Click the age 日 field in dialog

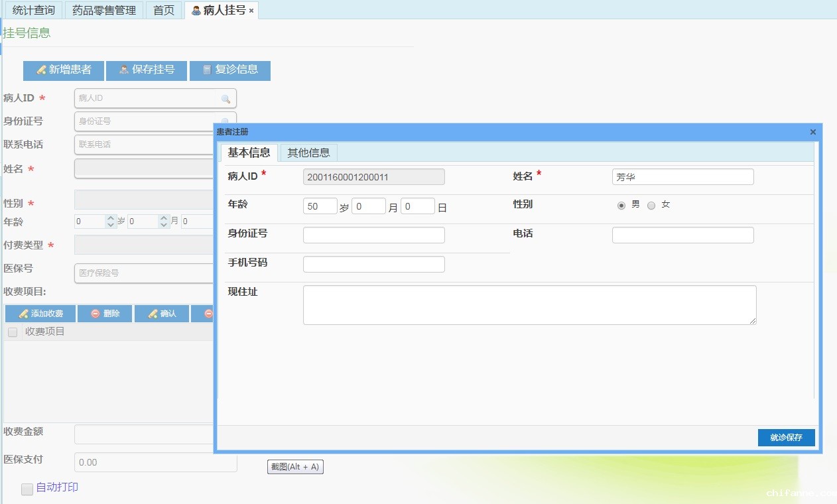pyautogui.click(x=418, y=206)
